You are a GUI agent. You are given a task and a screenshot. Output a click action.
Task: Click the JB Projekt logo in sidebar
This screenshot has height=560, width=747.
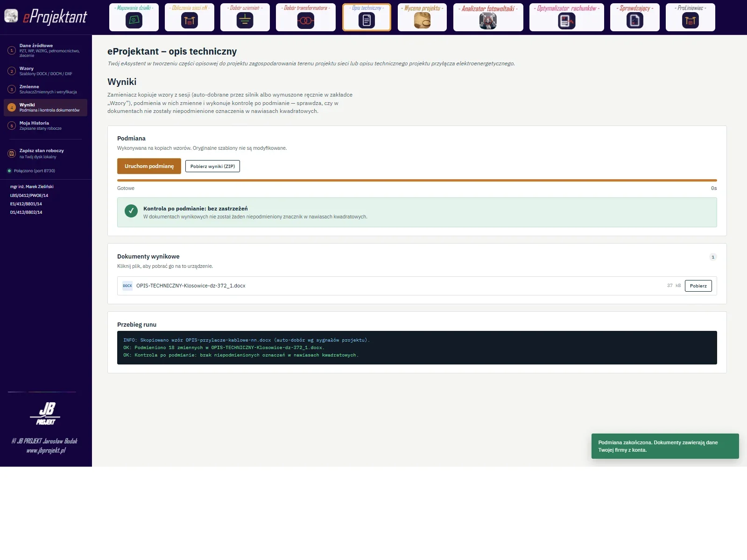pyautogui.click(x=46, y=413)
